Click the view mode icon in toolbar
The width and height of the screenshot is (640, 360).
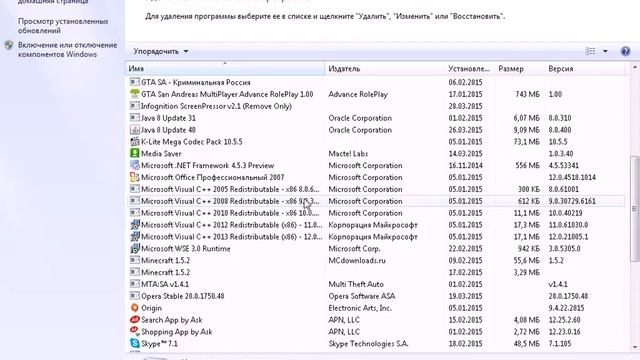(x=591, y=51)
